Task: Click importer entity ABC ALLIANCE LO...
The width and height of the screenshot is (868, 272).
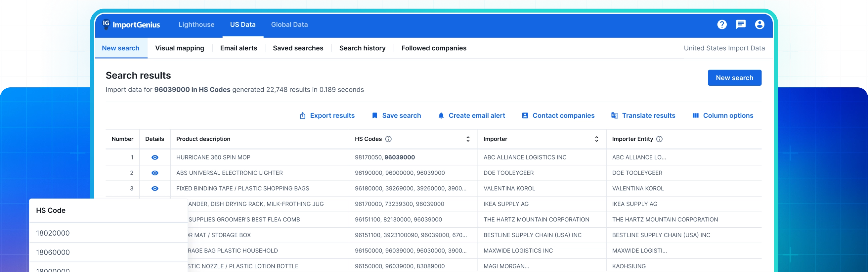Action: pos(638,158)
